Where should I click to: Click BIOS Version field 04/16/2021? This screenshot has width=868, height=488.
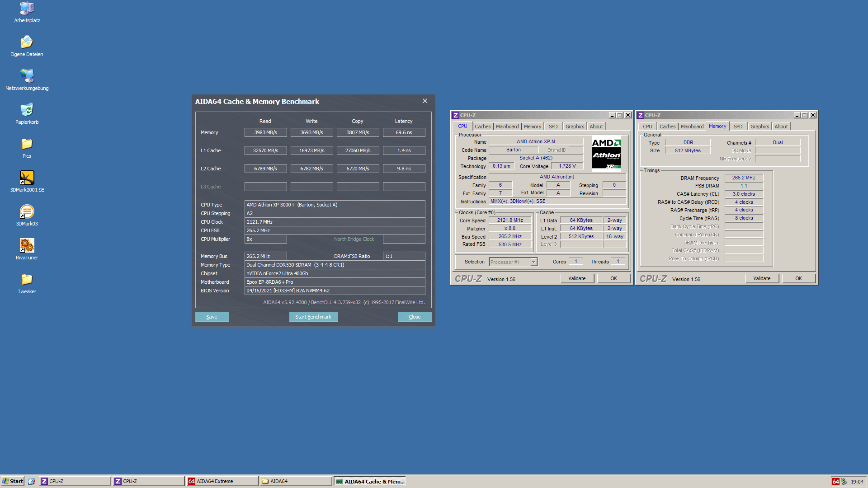pos(335,291)
